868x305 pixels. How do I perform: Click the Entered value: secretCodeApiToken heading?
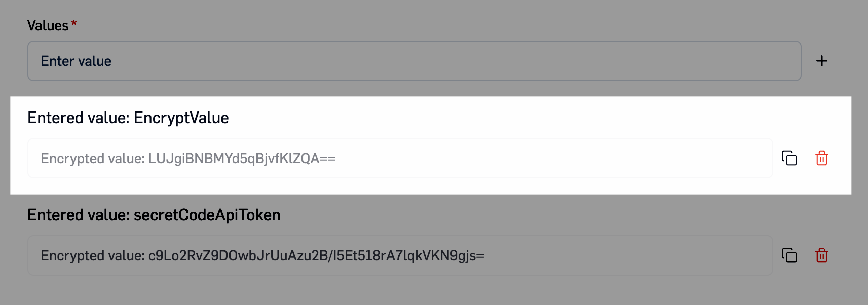click(x=155, y=215)
